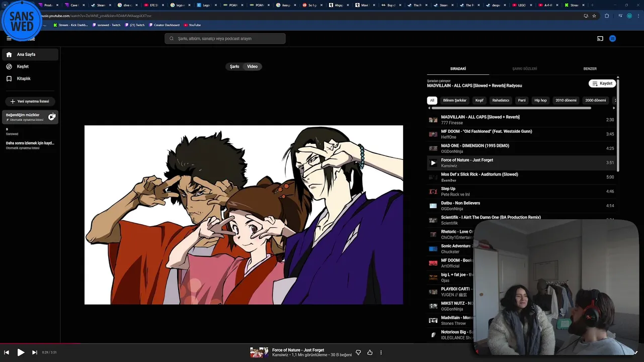This screenshot has width=644, height=362.
Task: Open the Cast to device icon
Action: pos(600,38)
